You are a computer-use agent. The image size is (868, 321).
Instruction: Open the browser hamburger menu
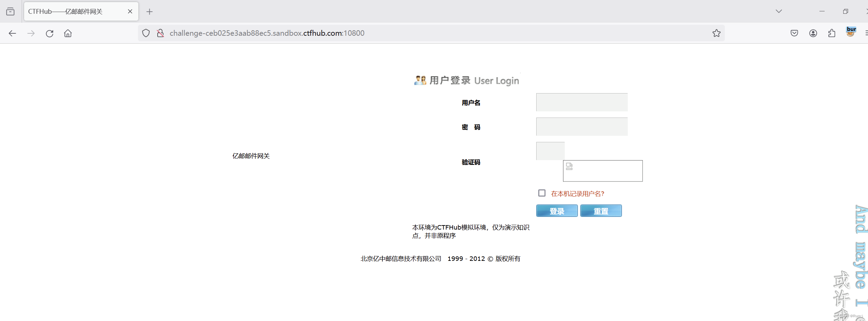click(866, 33)
